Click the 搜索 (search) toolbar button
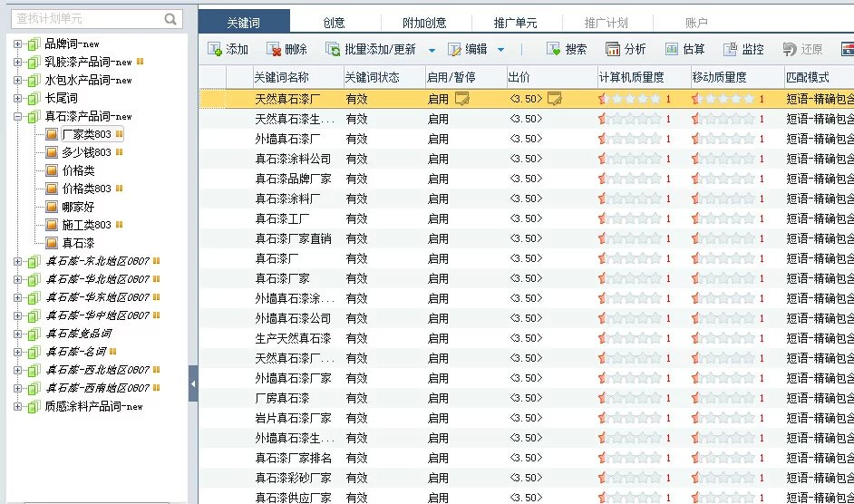The width and height of the screenshot is (854, 504). click(567, 50)
